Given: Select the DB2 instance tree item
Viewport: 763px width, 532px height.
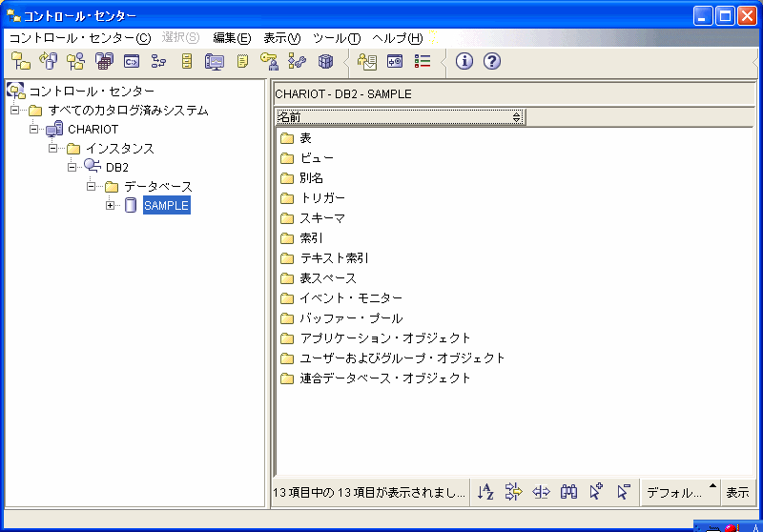Looking at the screenshot, I should tap(116, 167).
